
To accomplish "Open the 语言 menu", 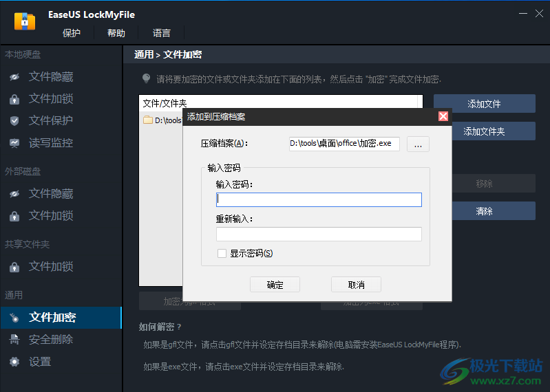I will pos(161,33).
